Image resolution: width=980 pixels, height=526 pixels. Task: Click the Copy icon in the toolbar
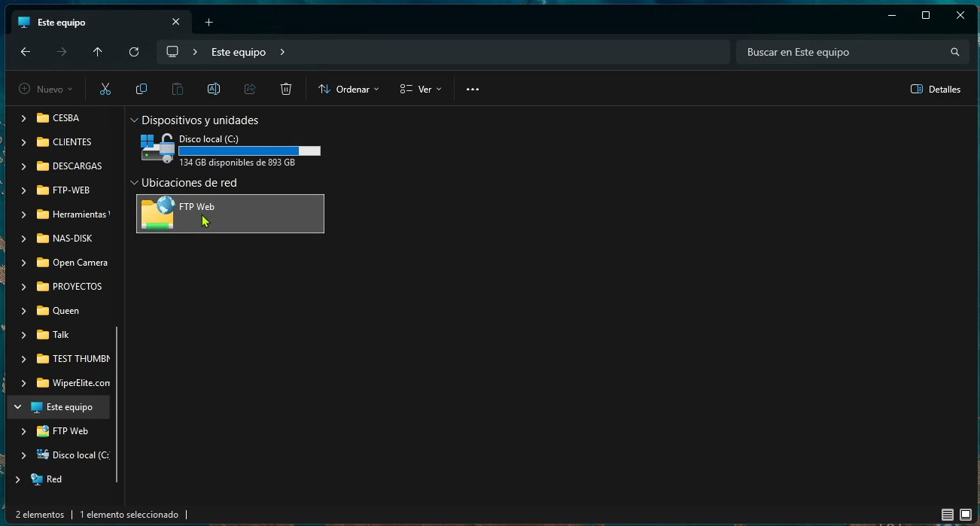coord(142,89)
